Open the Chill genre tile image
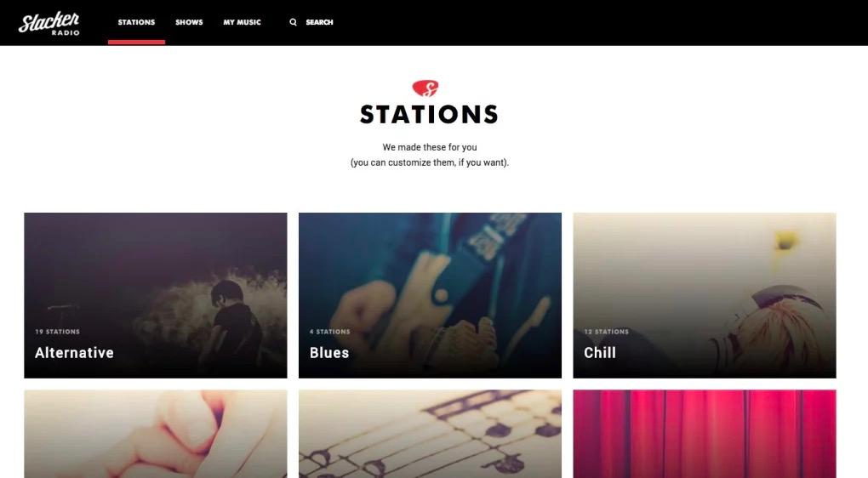 (705, 295)
